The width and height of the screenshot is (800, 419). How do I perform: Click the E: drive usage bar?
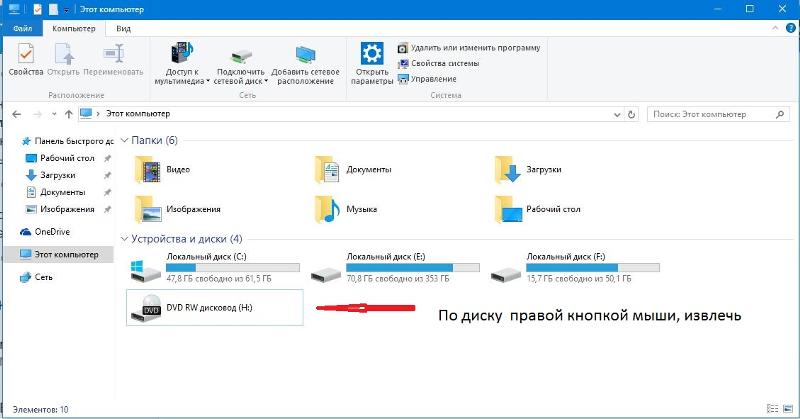point(413,267)
